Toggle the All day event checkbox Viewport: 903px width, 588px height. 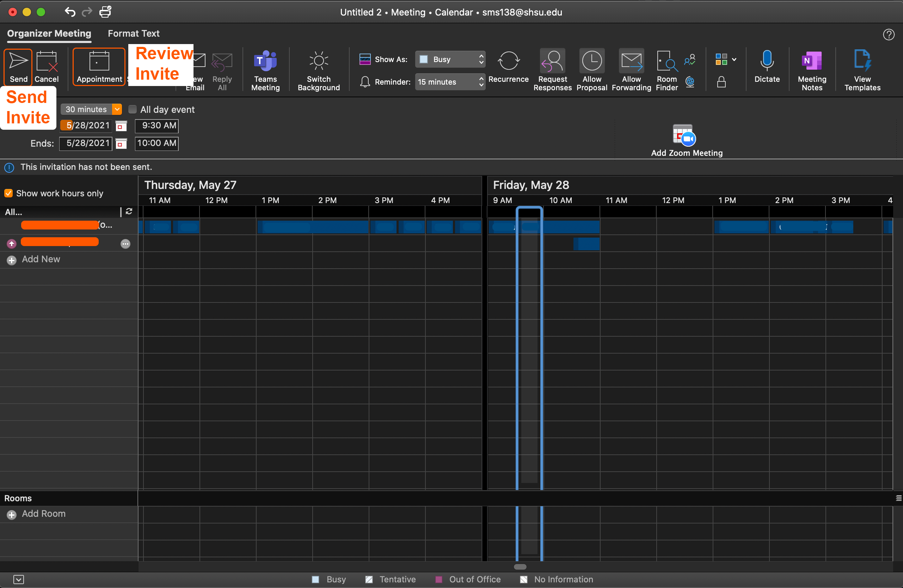132,109
